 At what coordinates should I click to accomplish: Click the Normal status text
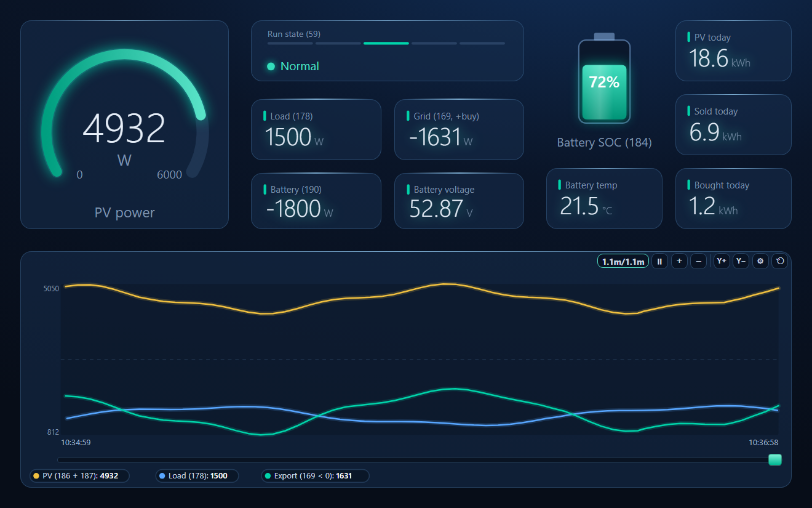[300, 67]
